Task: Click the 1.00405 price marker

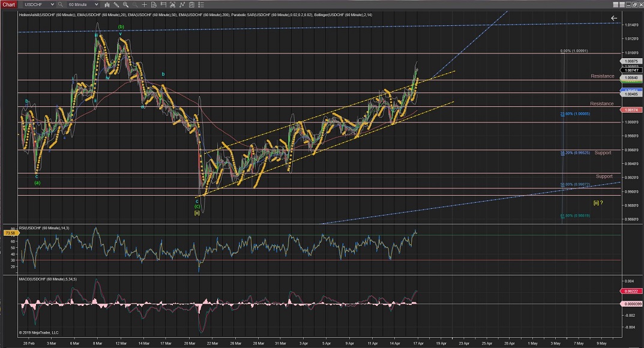Action: point(631,94)
